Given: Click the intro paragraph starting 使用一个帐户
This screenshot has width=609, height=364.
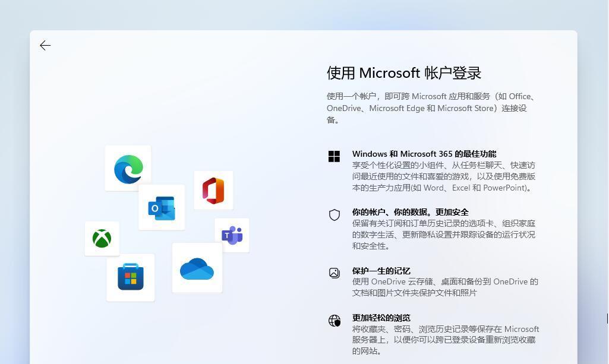Looking at the screenshot, I should [431, 108].
